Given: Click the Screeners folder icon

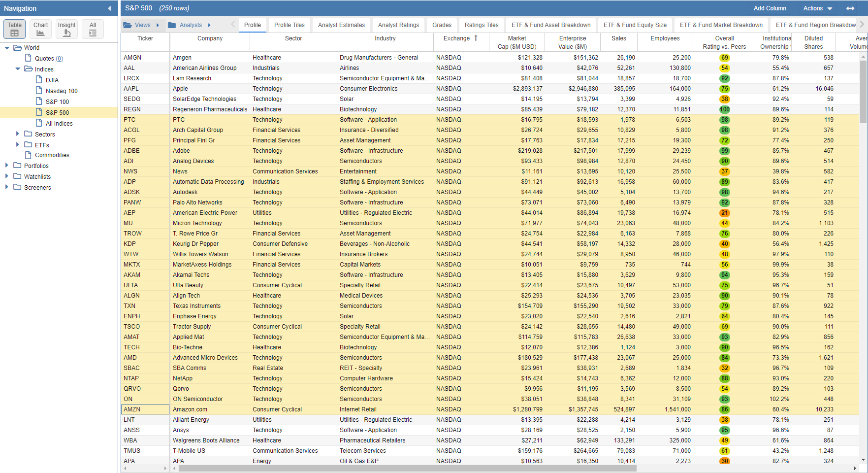Looking at the screenshot, I should pos(18,187).
